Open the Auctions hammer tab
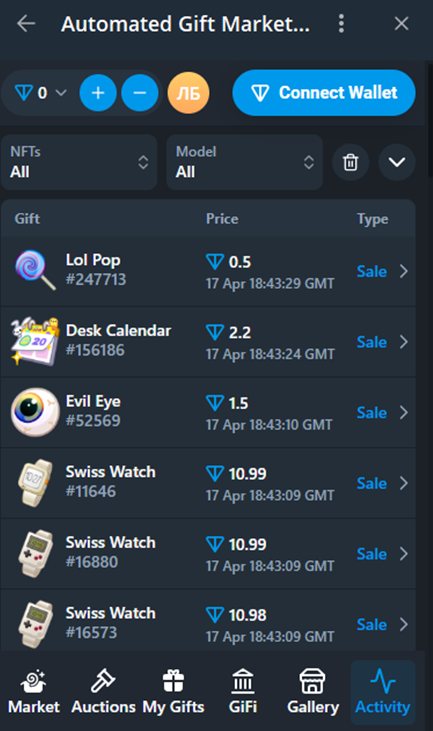This screenshot has width=433, height=731. pos(103,691)
